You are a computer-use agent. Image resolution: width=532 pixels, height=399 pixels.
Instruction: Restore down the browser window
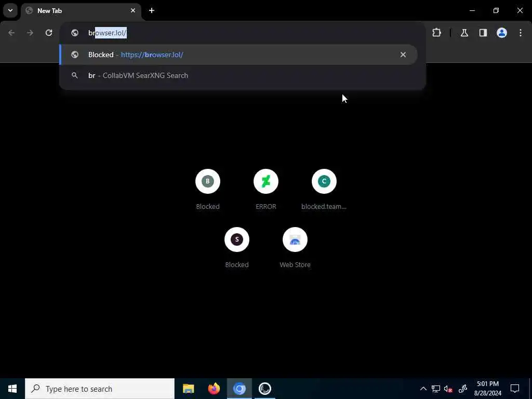[496, 10]
